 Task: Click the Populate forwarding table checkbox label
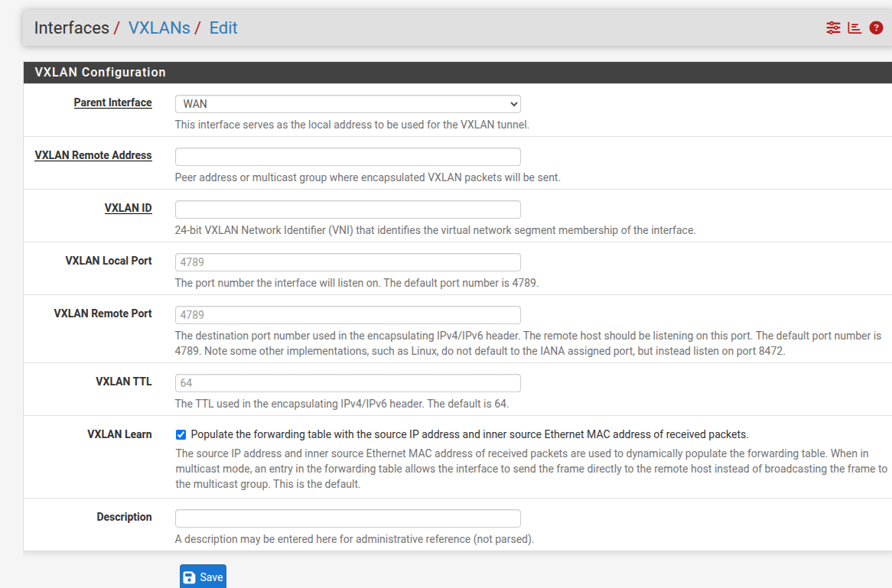point(469,434)
